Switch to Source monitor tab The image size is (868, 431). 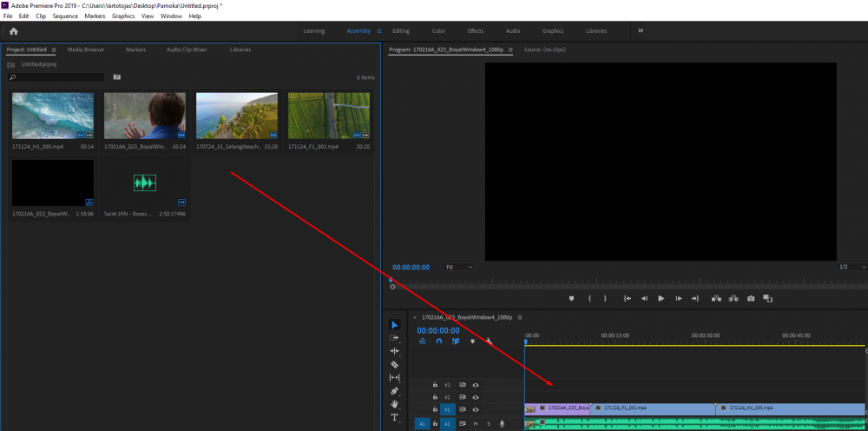(x=545, y=50)
